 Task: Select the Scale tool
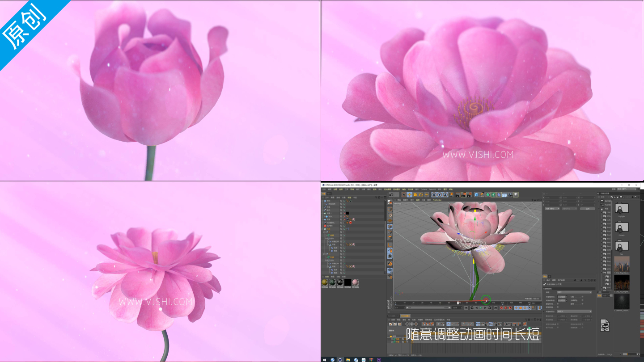415,194
